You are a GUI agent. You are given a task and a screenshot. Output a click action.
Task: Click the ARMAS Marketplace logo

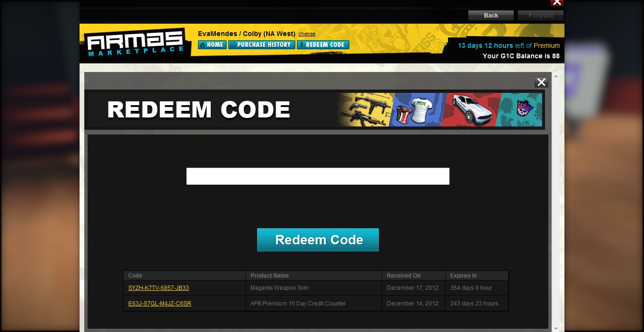[135, 43]
